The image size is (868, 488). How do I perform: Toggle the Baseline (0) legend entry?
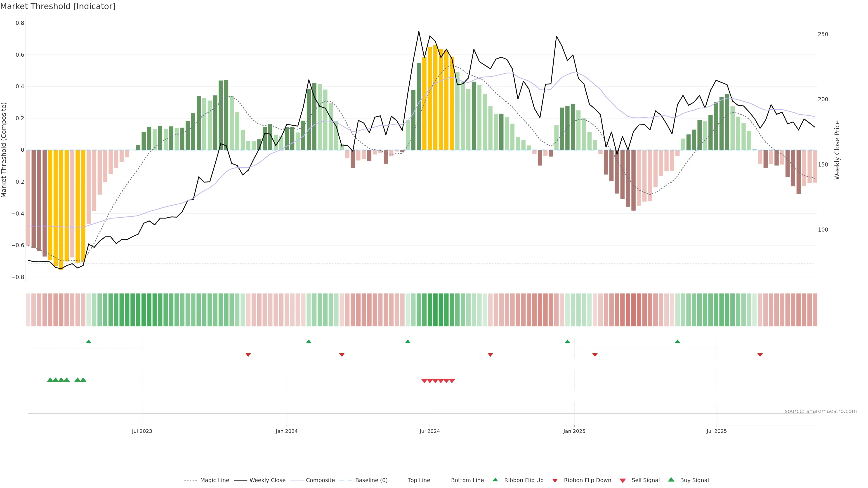[x=371, y=480]
